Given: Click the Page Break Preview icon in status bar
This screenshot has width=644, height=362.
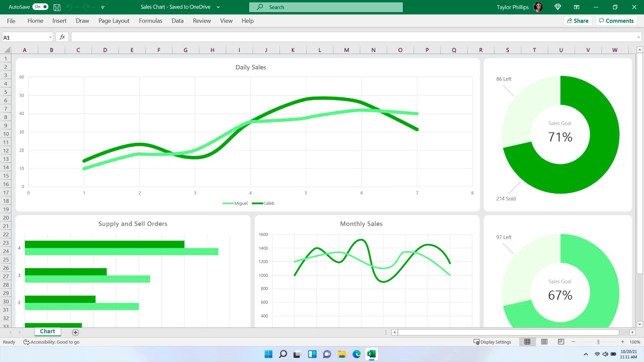Looking at the screenshot, I should pos(560,342).
